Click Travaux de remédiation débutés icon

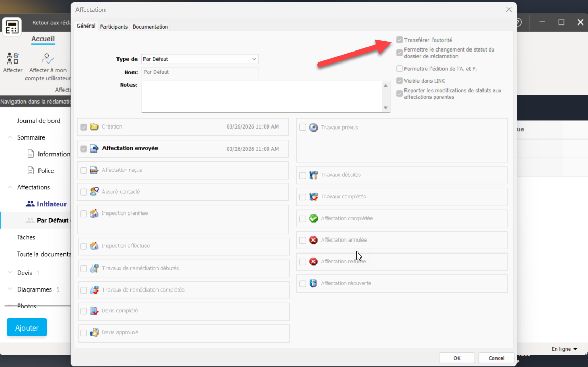coord(94,268)
